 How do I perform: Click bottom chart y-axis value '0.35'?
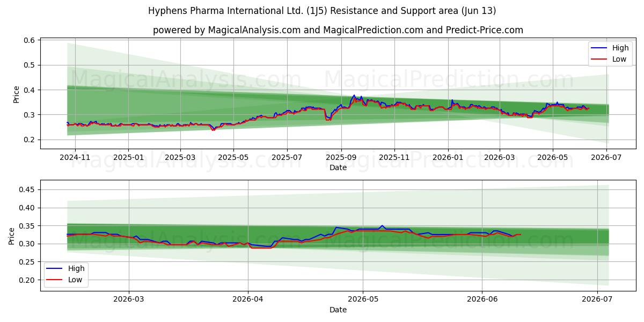pos(27,226)
